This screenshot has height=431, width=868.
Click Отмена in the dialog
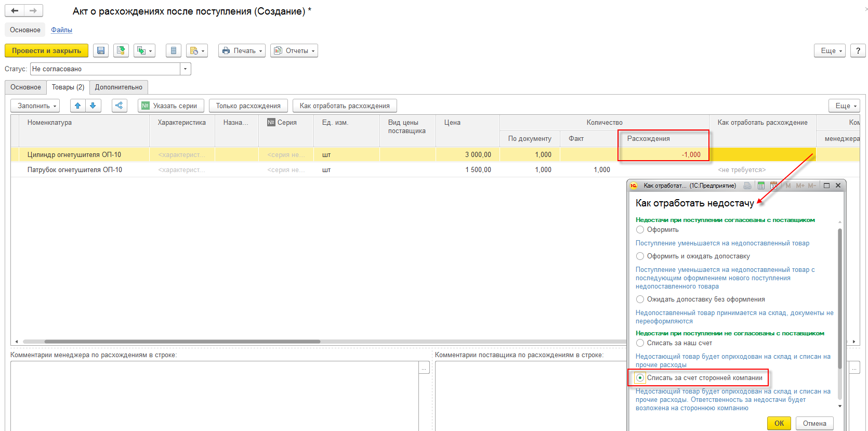pos(814,423)
